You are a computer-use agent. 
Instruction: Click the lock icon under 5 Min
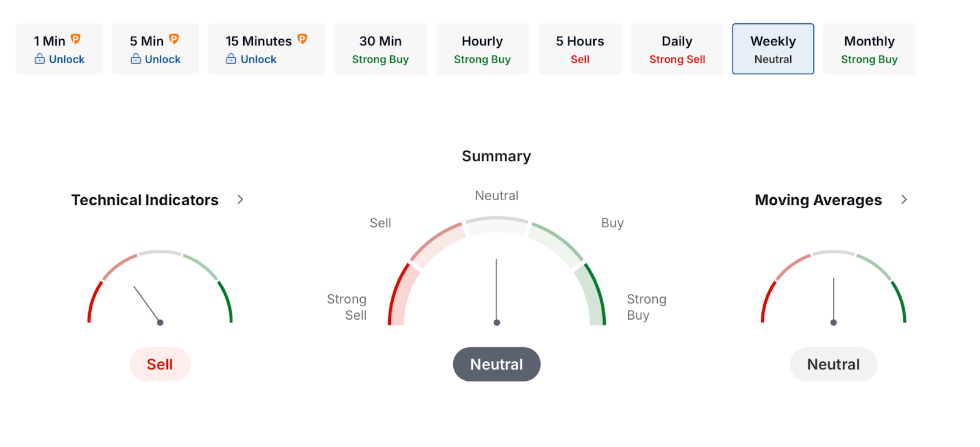[x=136, y=59]
